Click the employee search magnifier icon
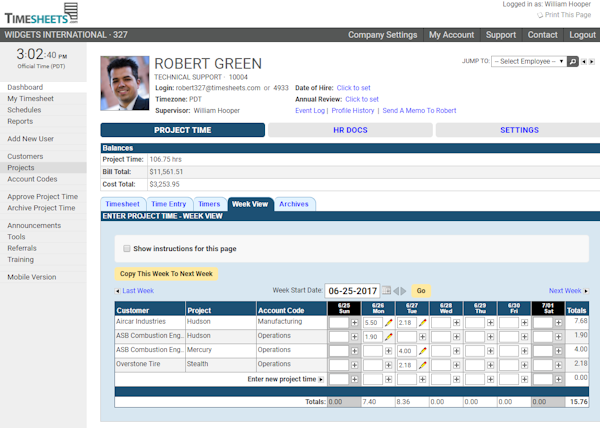The height and width of the screenshot is (428, 600). [572, 61]
